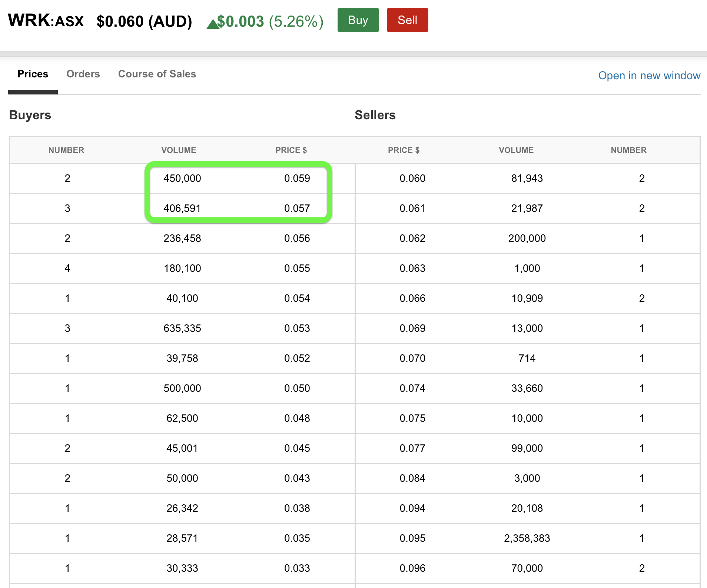This screenshot has width=707, height=588.
Task: Click the green $0.003 (5.26%) change value
Action: 270,21
